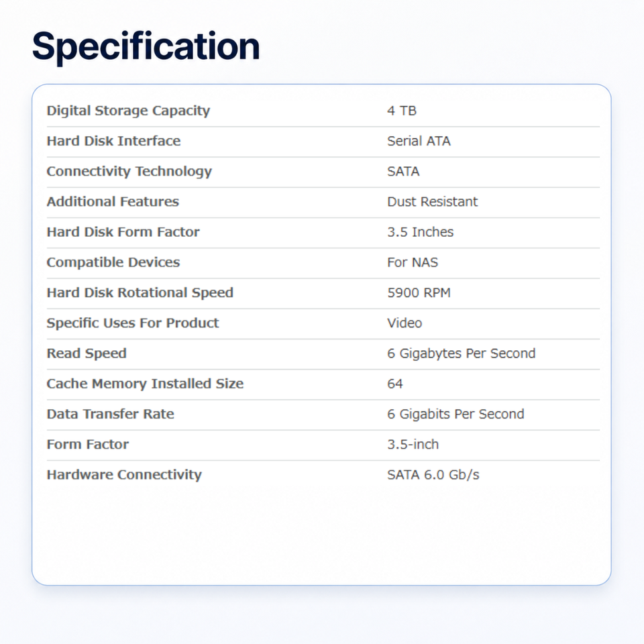
Task: Select the Data Transfer Rate label
Action: [x=110, y=414]
